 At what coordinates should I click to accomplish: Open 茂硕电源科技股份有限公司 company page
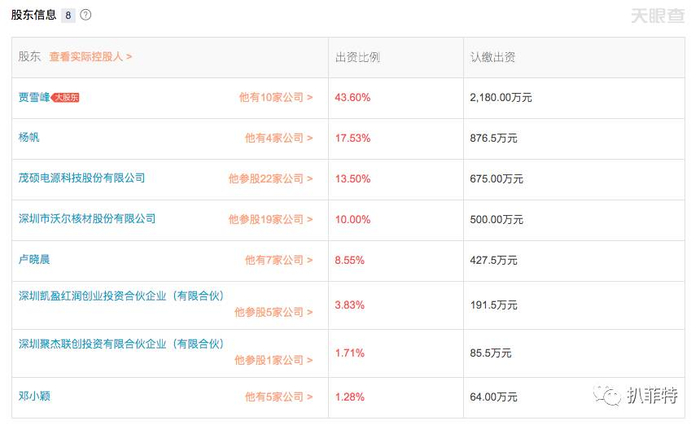coord(82,178)
